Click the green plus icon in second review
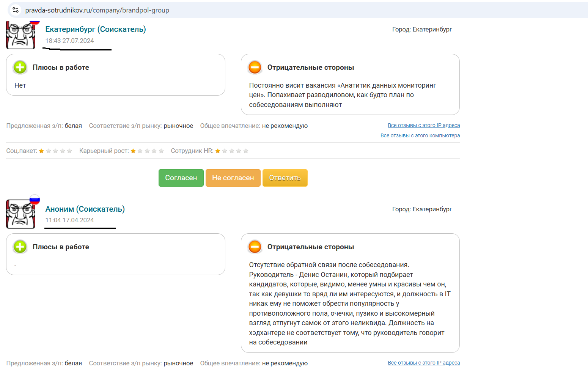Screen dimensions: 588x368 (x=20, y=247)
